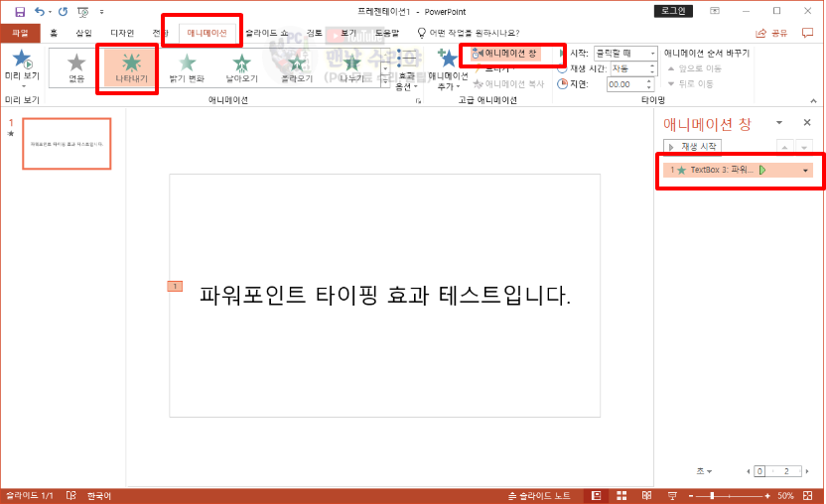This screenshot has height=504, width=826.
Task: Expand the 미리 보기 dropdown arrow
Action: tap(22, 86)
